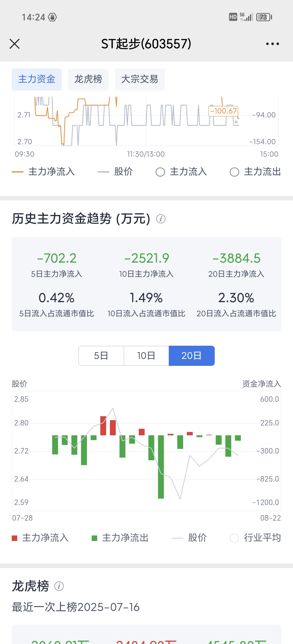This screenshot has height=644, width=293.
Task: Tap info icon next to 龙虎榜 heading
Action: [x=59, y=586]
